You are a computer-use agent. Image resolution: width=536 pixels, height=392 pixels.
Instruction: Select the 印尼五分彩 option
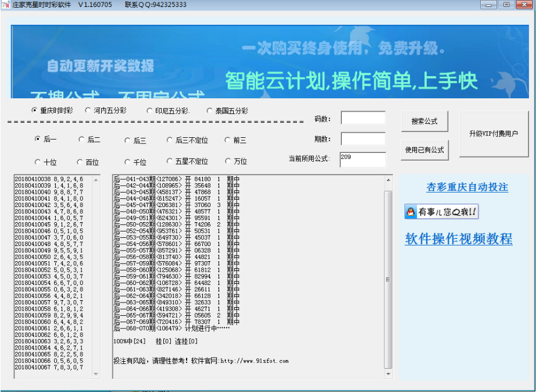point(151,111)
